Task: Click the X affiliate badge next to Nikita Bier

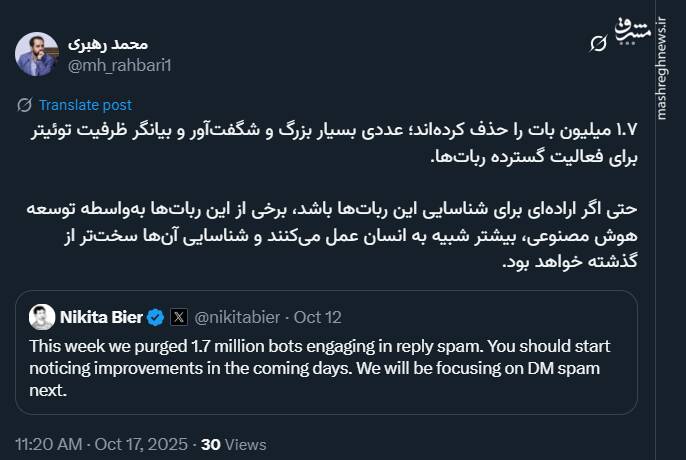Action: 179,318
